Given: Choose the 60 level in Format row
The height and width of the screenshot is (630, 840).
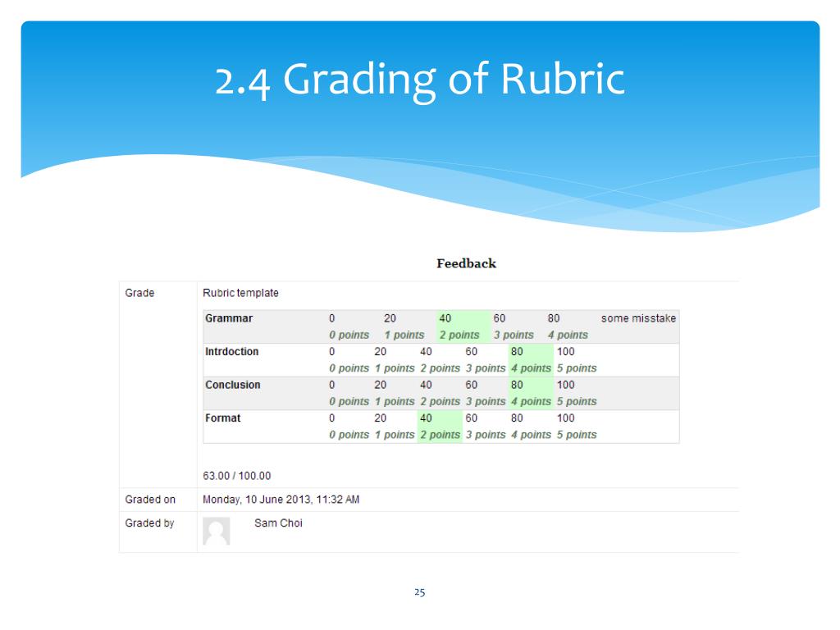Looking at the screenshot, I should (x=486, y=426).
